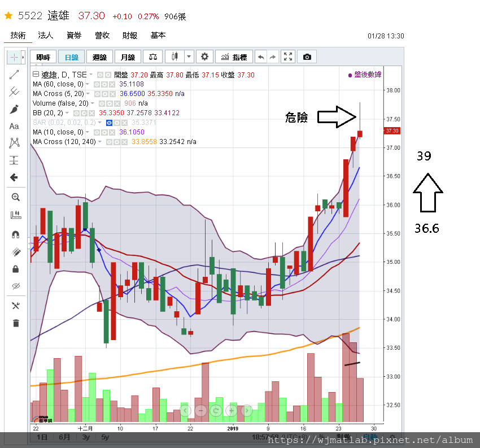The width and height of the screenshot is (480, 448).
Task: Select the crosshair cursor tool
Action: tap(14, 57)
